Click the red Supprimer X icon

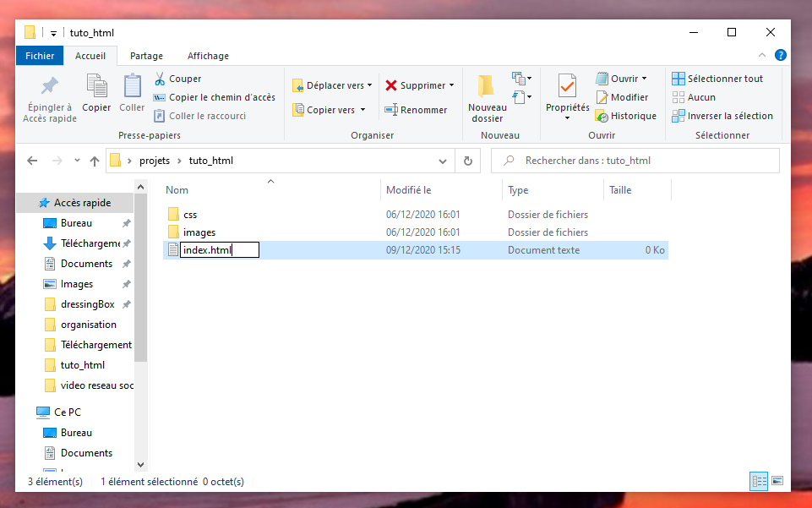click(x=391, y=85)
